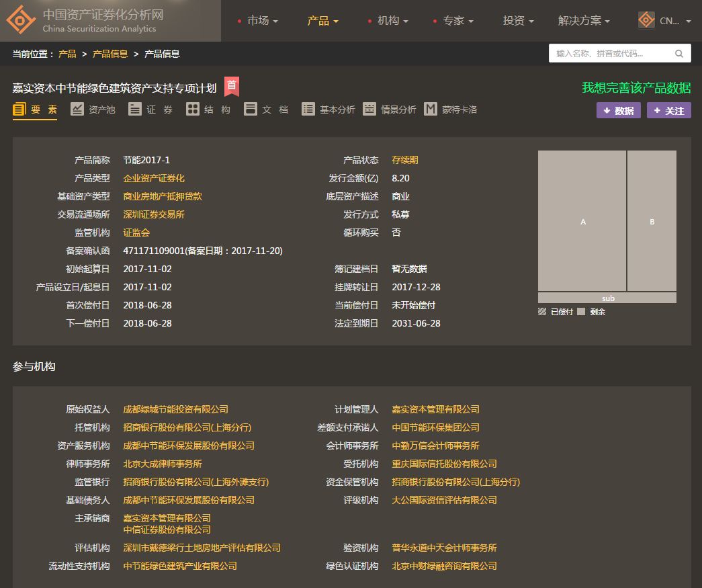702x588 pixels.
Task: Open the 商业房地产抵押贷款 asset type link
Action: coord(163,196)
